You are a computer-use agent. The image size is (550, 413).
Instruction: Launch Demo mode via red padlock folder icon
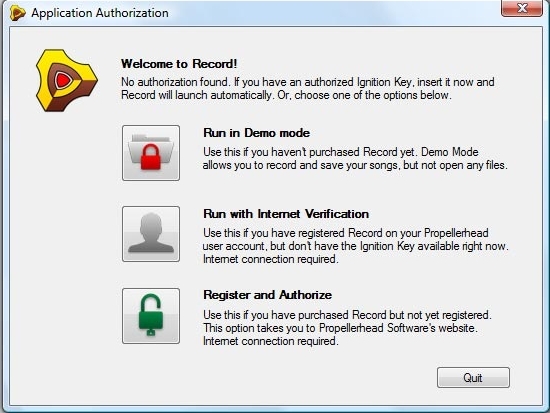pos(151,153)
